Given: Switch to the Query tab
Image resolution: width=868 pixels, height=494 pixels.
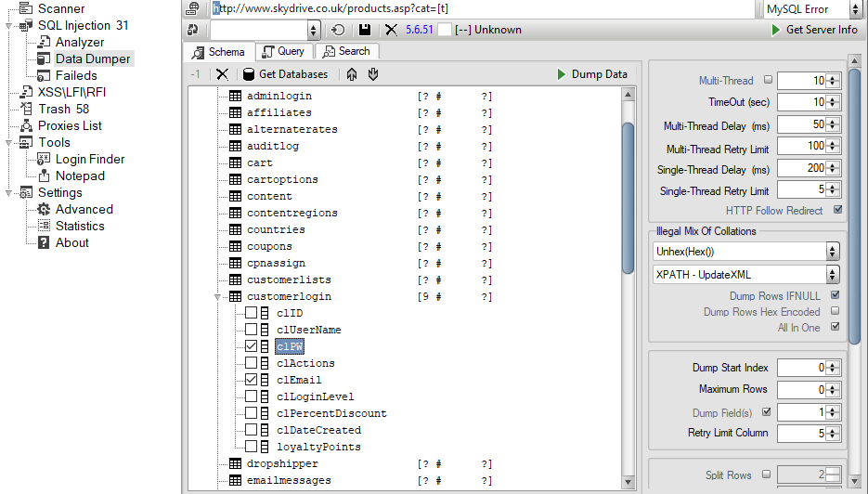Looking at the screenshot, I should coord(284,51).
